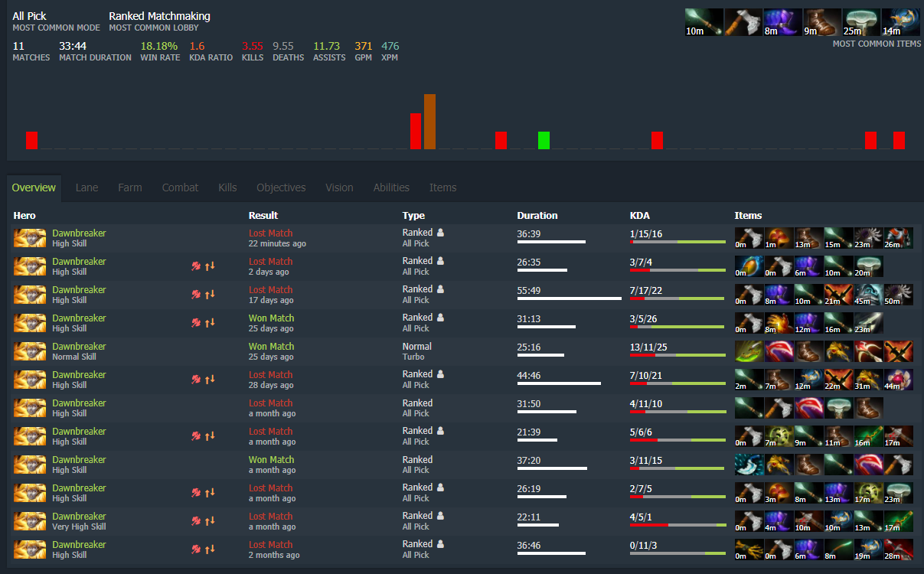Click the Arcane Boots icon in most common items

coord(783,23)
